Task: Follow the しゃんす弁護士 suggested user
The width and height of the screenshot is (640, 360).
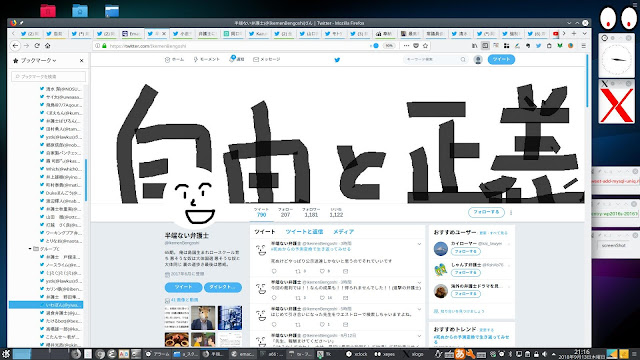Action: [466, 273]
